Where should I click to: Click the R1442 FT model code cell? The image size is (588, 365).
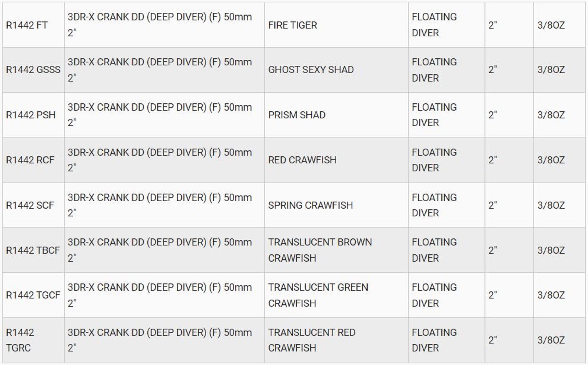27,25
